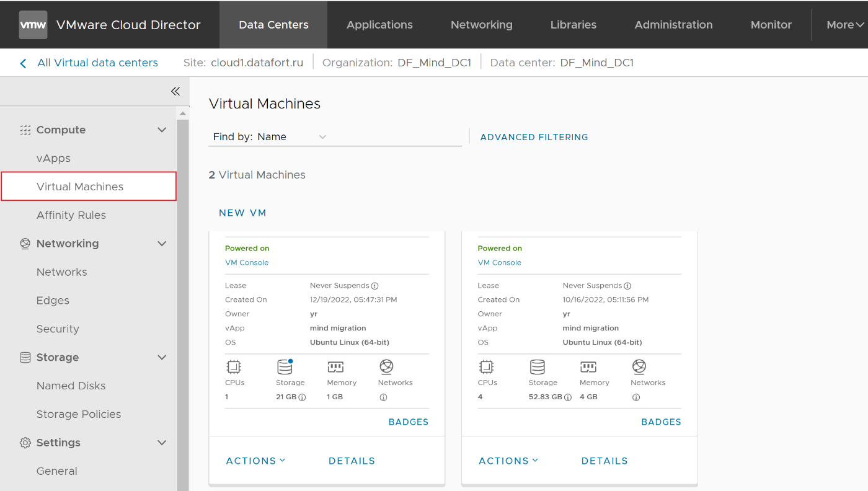Open VM Console of 10/16/2022 VM
The image size is (868, 491).
500,262
